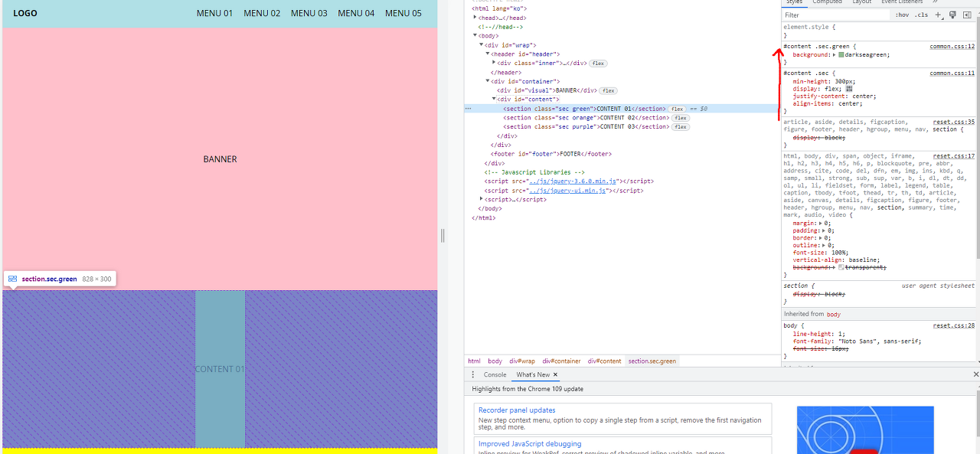Close the bottom drawer panel

click(x=975, y=374)
